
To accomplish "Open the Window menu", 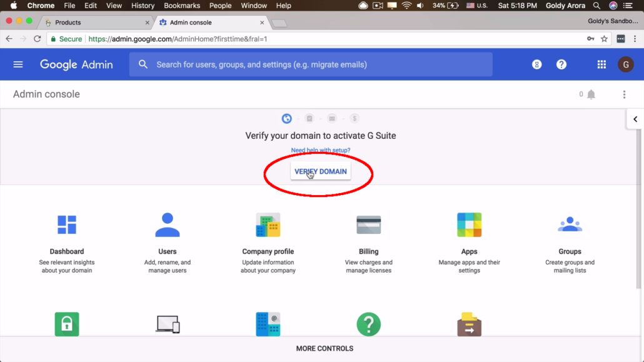I will [x=254, y=6].
